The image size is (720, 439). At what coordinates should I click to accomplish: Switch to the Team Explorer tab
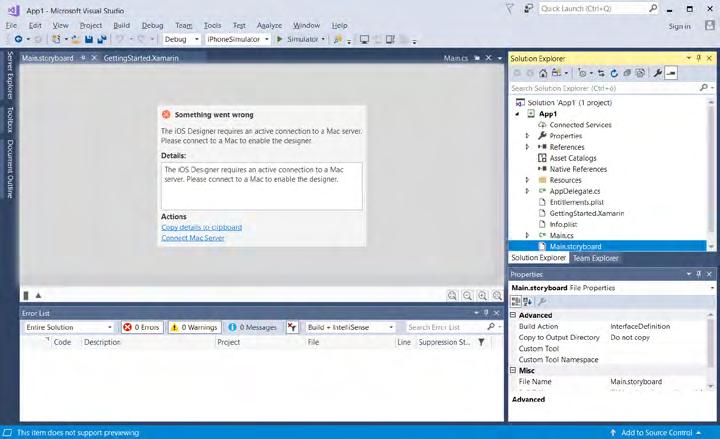[x=595, y=258]
